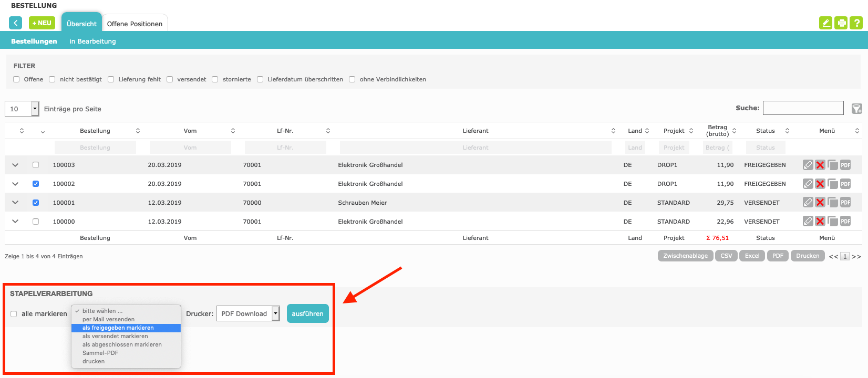Copy order 100000 with duplicate icon
The height and width of the screenshot is (378, 868).
[x=832, y=222]
